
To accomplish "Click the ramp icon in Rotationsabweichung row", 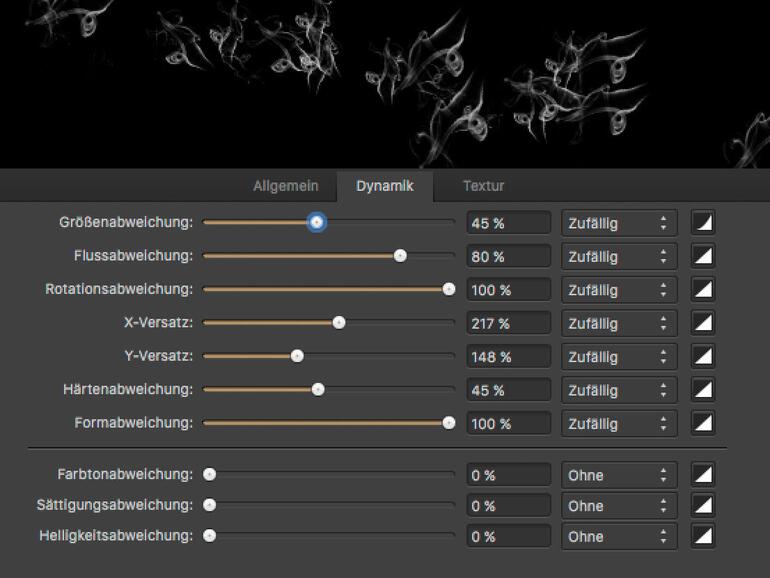I will [x=703, y=290].
